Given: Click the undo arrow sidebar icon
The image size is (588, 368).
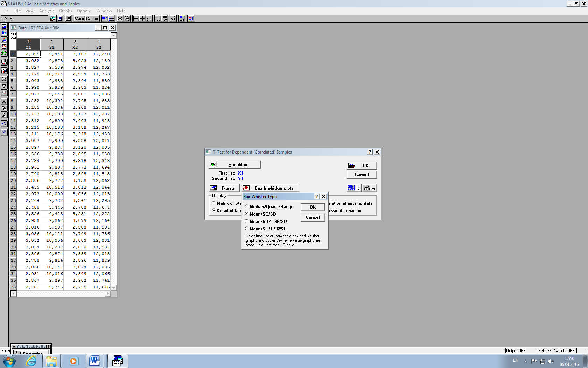Looking at the screenshot, I should coord(4,124).
